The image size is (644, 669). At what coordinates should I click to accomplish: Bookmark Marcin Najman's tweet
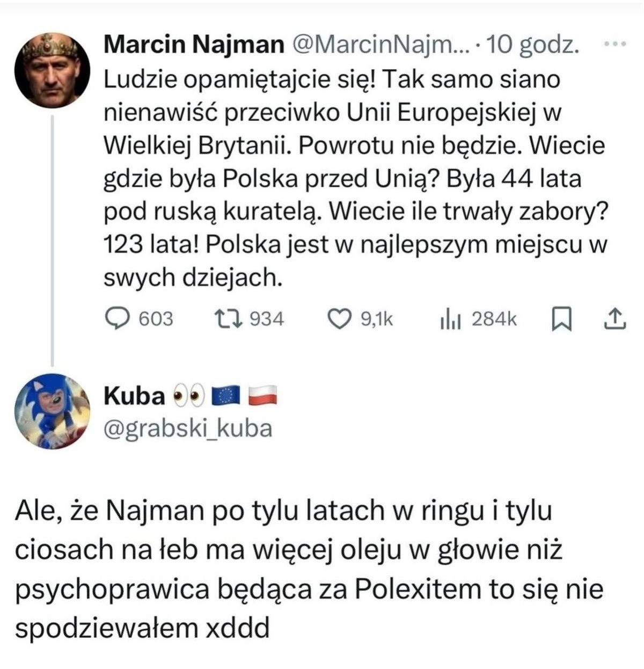pyautogui.click(x=560, y=319)
